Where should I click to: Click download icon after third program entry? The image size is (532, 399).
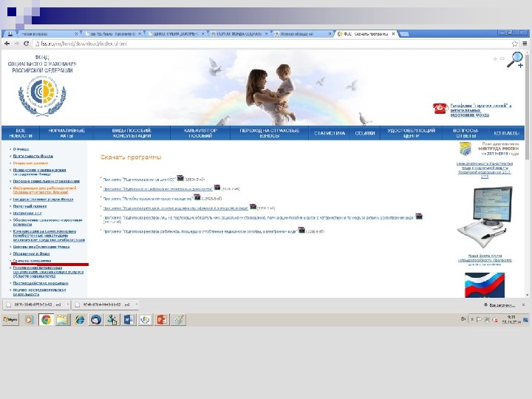197,197
